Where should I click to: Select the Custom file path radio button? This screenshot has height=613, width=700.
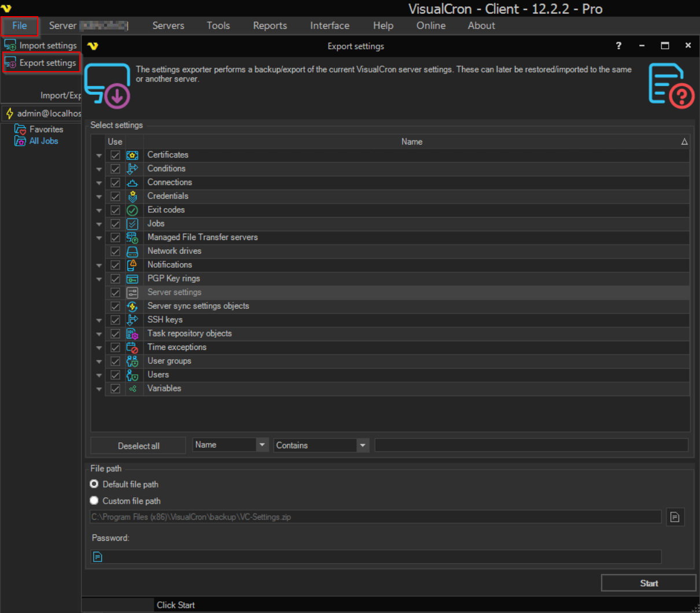tap(94, 501)
